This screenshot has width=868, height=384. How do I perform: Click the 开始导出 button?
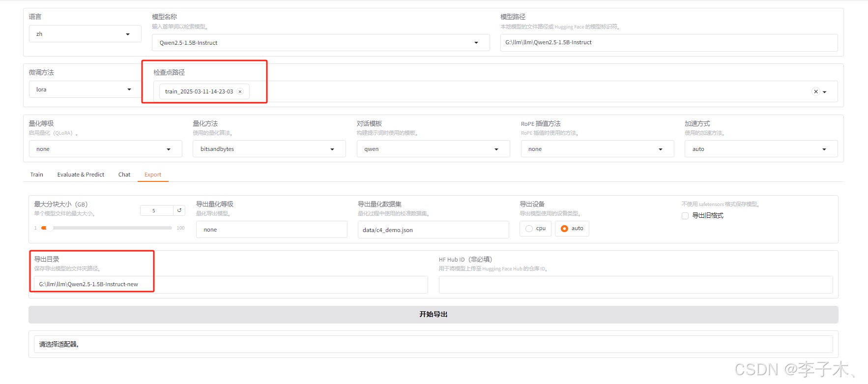click(x=434, y=315)
